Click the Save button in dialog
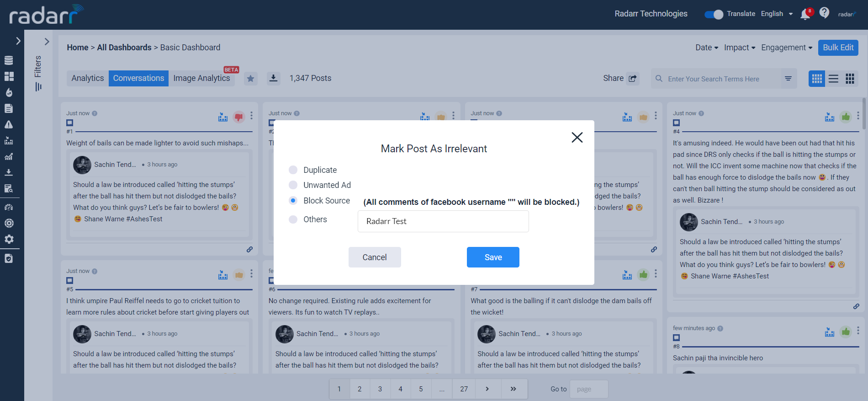Screen dimensions: 868x401 tap(493, 257)
